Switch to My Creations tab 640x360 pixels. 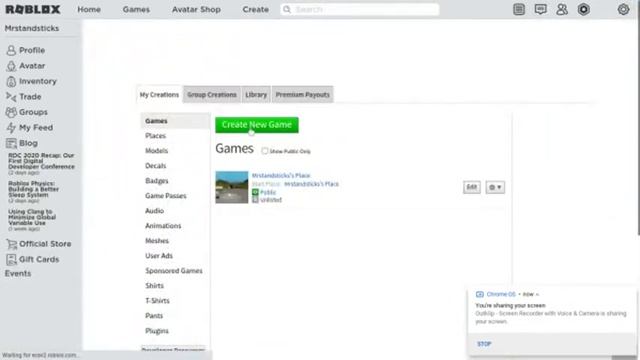point(159,95)
